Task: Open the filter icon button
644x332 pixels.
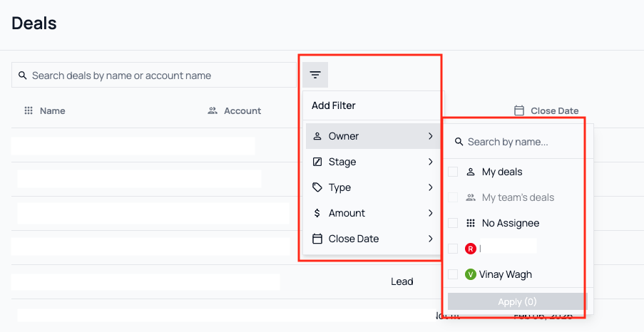Action: click(315, 75)
